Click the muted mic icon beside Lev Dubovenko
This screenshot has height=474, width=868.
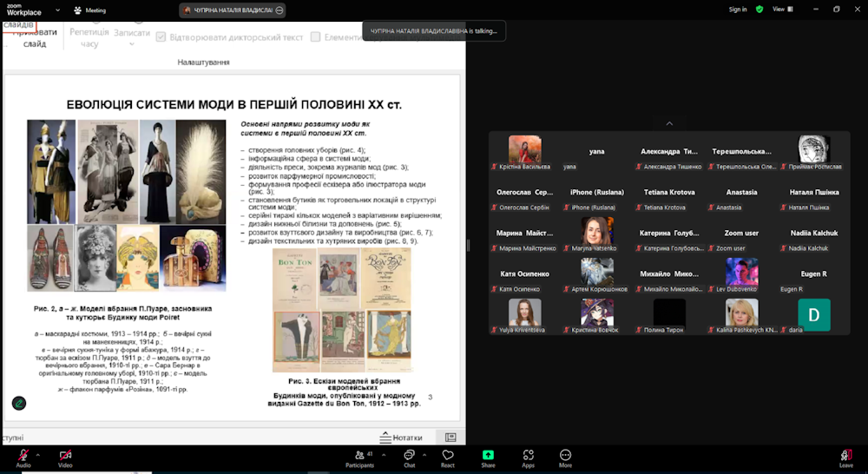tap(712, 289)
